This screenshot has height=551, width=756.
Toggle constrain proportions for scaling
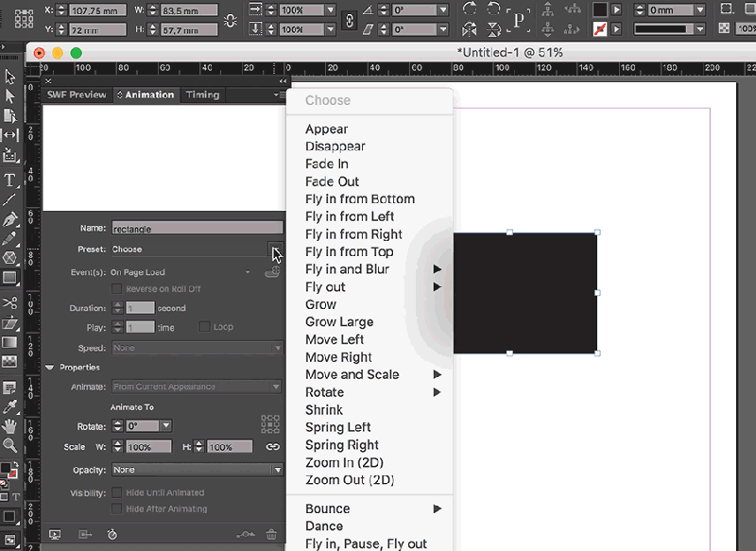(x=349, y=20)
